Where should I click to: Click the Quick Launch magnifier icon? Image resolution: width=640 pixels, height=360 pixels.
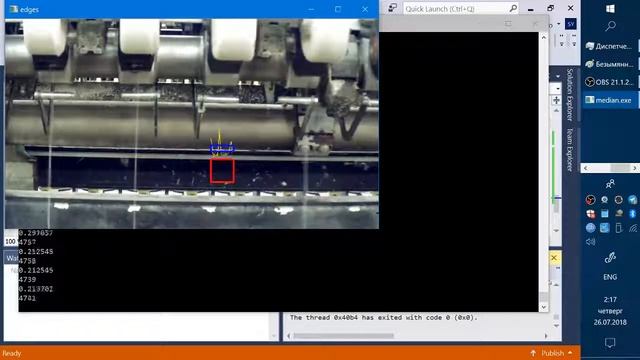click(x=513, y=8)
